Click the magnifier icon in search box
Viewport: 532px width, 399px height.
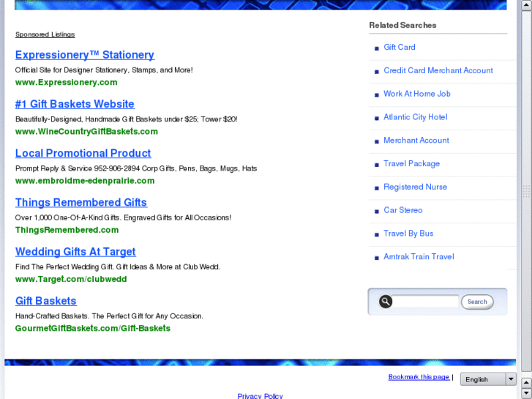coord(386,302)
